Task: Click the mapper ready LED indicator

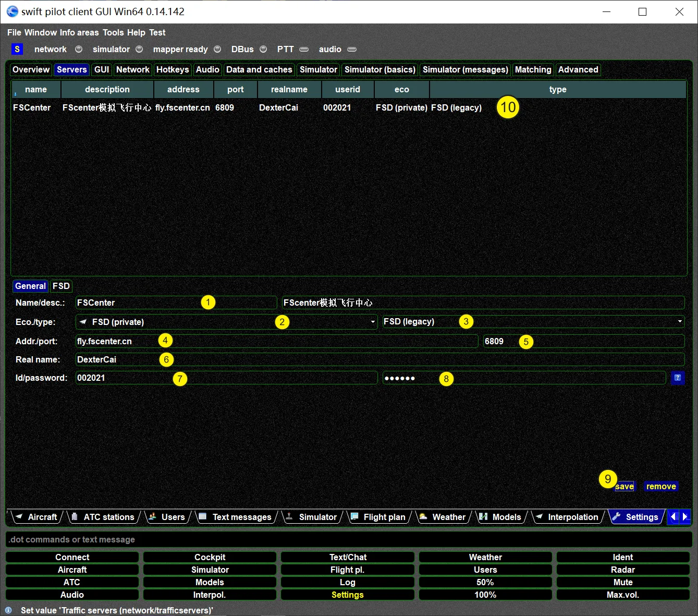Action: tap(217, 49)
